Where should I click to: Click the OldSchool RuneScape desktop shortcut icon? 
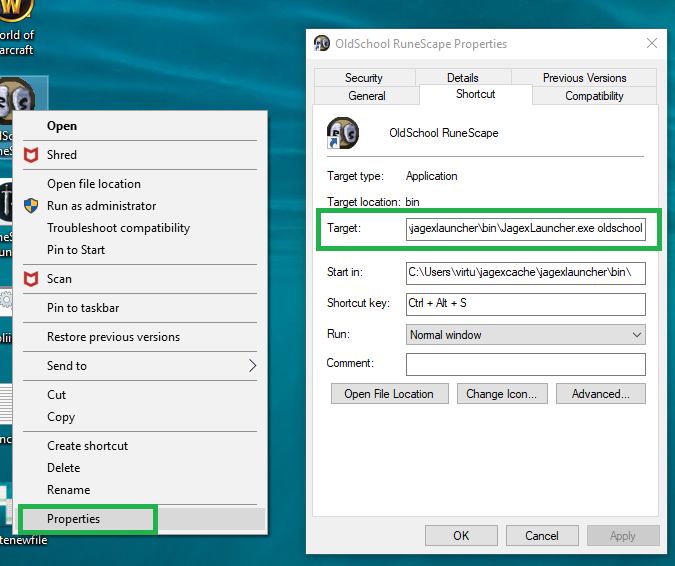click(x=17, y=97)
